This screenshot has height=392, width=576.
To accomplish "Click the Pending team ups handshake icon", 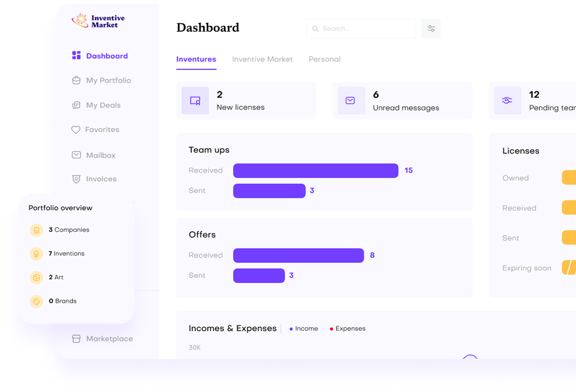I will pos(507,101).
